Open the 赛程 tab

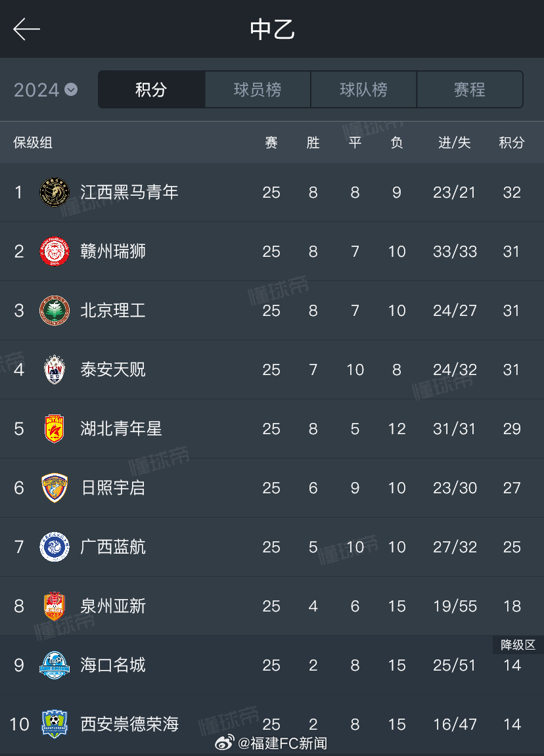470,90
